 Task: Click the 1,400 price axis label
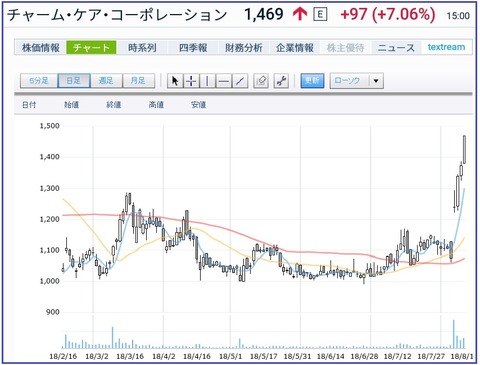click(50, 156)
